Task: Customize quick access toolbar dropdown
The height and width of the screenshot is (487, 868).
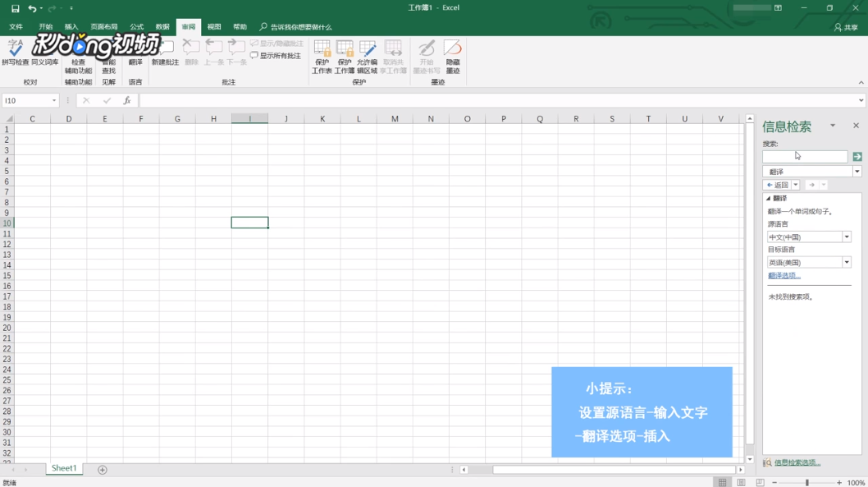Action: [71, 8]
